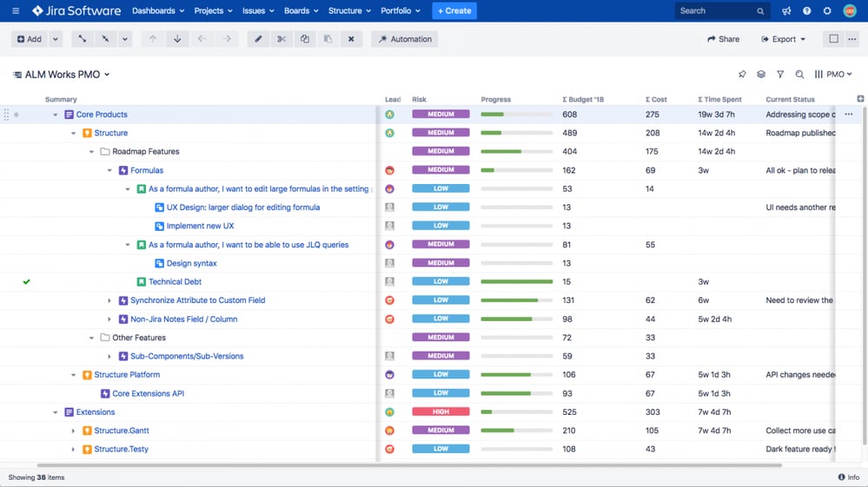Open the Sub-Components/Sub-Versions link
The image size is (868, 487).
point(187,356)
